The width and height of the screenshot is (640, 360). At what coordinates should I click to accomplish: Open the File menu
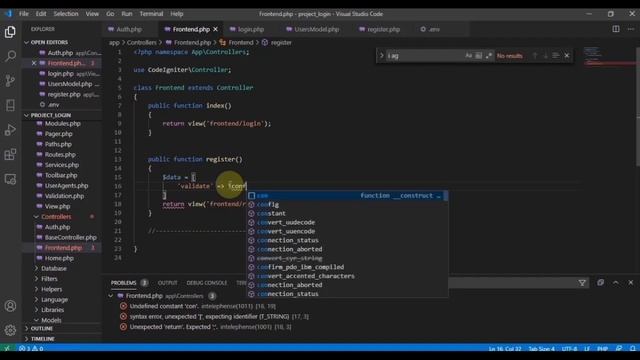click(x=24, y=14)
